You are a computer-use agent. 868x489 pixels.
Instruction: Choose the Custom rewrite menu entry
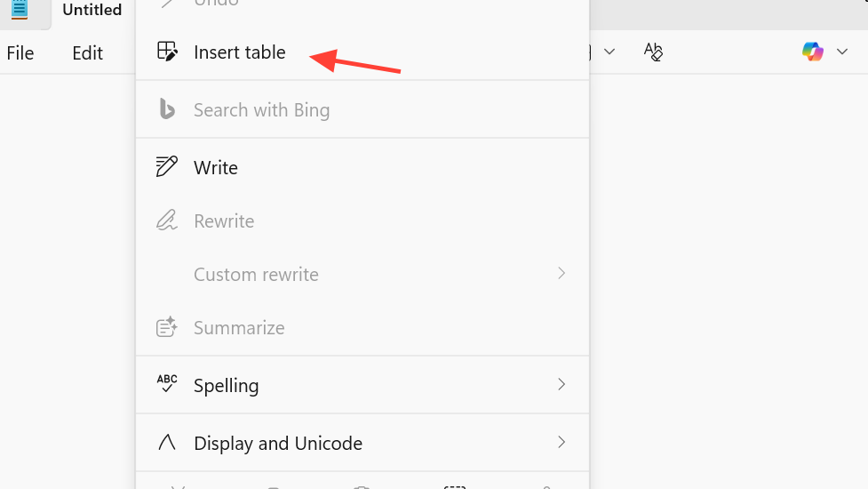click(256, 274)
